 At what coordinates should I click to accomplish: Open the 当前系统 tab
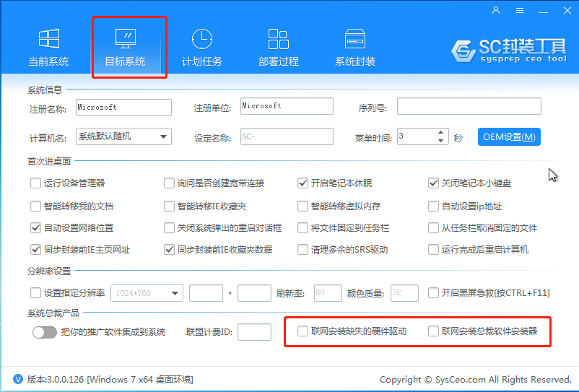point(49,47)
